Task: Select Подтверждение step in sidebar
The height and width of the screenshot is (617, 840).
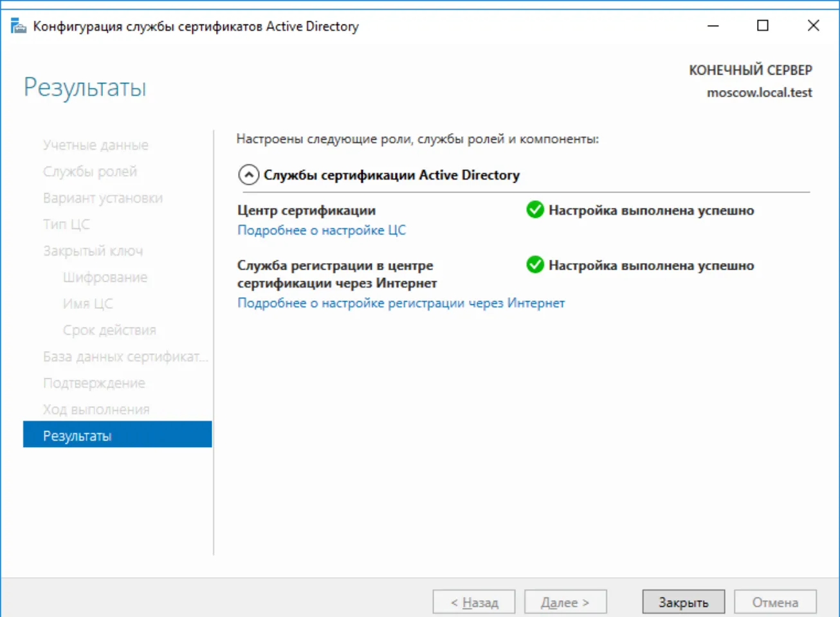Action: (94, 383)
